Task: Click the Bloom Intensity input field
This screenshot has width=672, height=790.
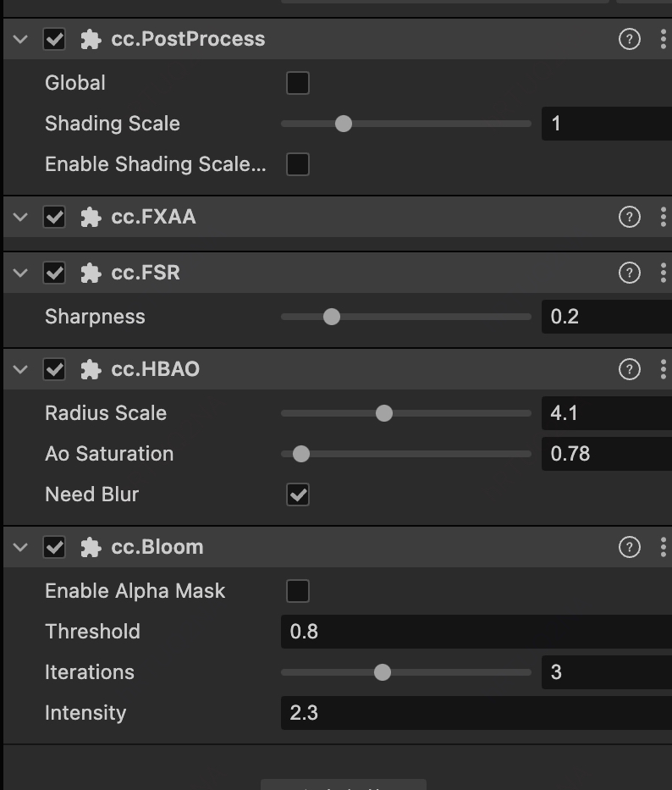Action: point(474,713)
